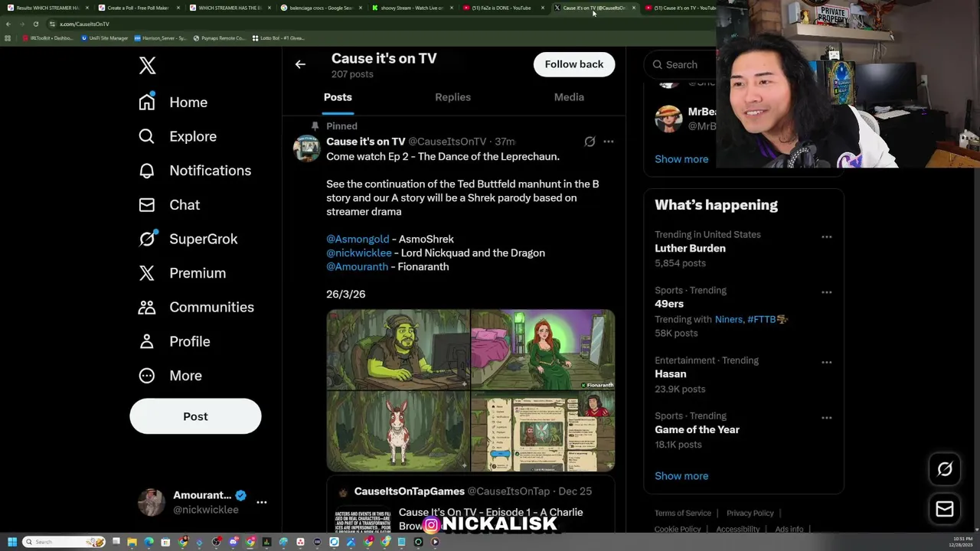Open the 49ers trending topic
Viewport: 980px width, 551px height.
tap(669, 304)
